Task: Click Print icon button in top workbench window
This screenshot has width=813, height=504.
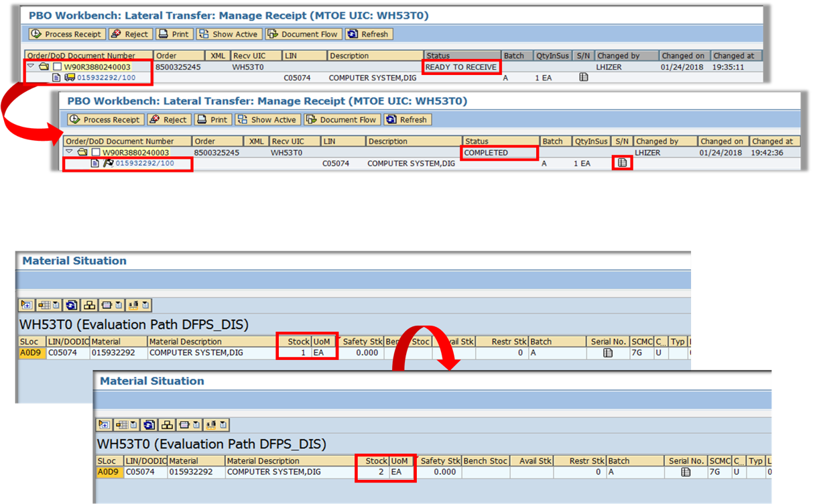Action: click(174, 34)
